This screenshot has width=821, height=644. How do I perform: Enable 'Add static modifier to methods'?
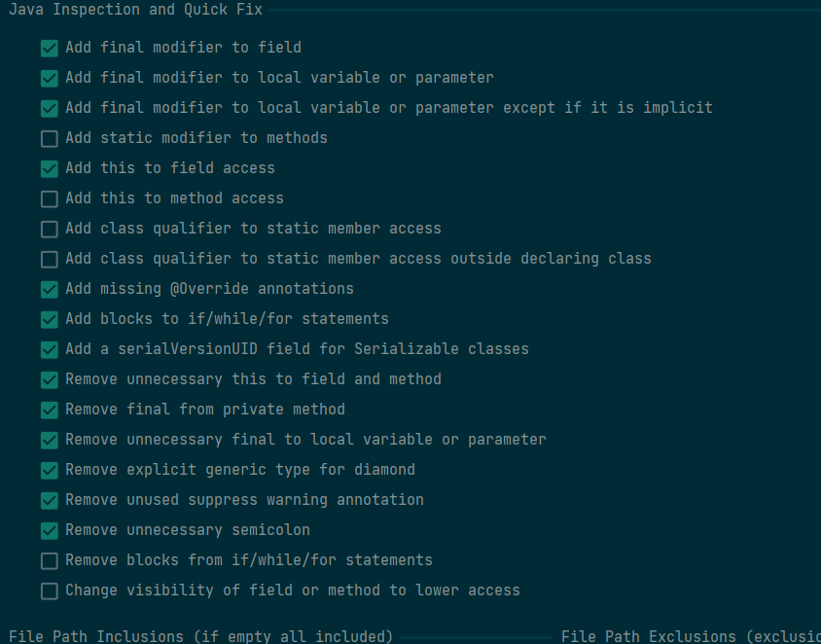pyautogui.click(x=49, y=138)
